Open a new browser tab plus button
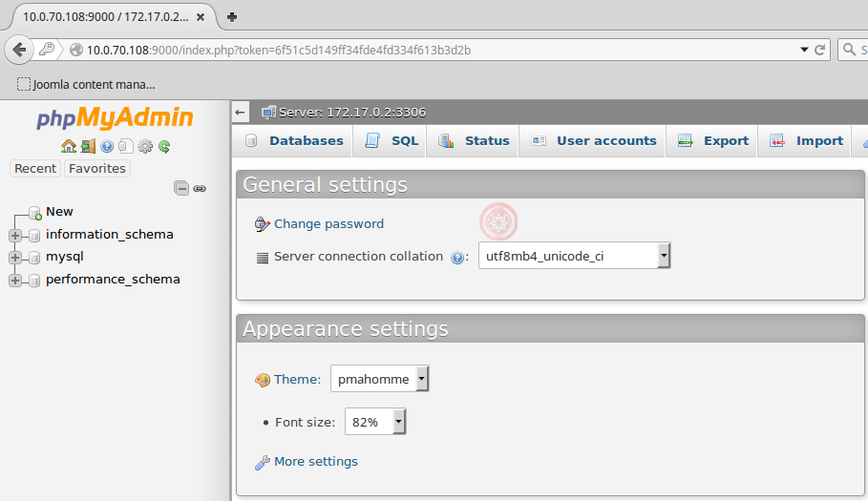The image size is (868, 501). point(232,17)
